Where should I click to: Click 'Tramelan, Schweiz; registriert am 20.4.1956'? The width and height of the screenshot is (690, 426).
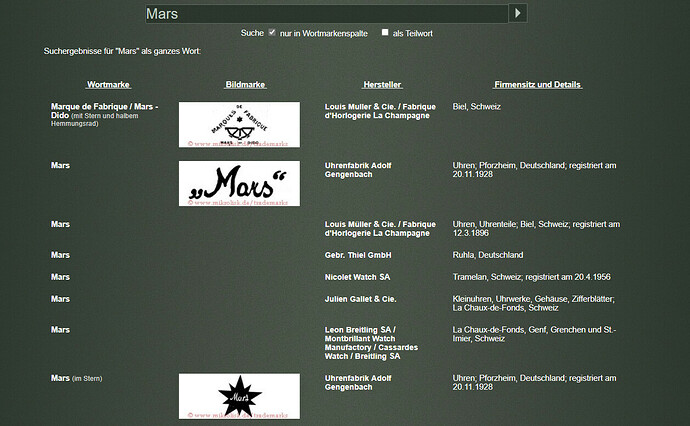(532, 277)
